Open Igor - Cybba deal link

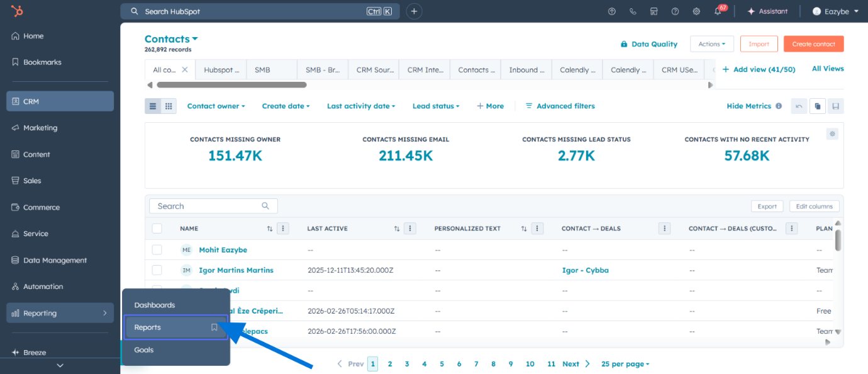point(585,269)
